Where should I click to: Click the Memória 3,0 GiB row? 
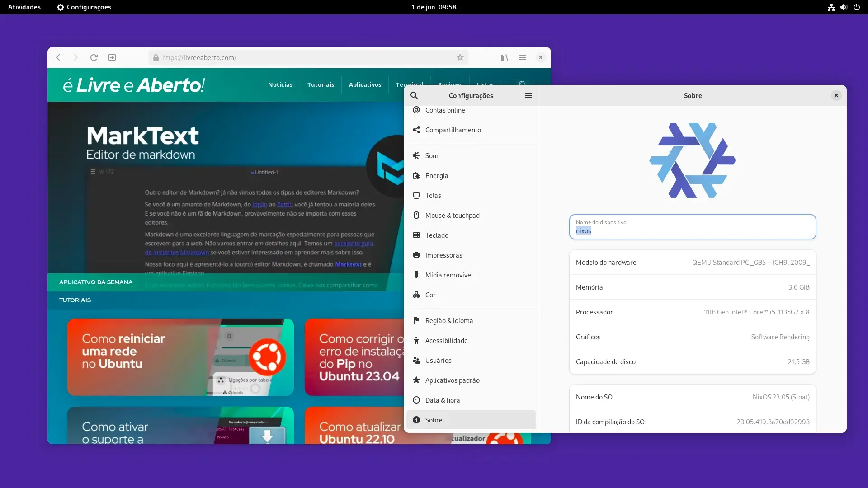(693, 287)
